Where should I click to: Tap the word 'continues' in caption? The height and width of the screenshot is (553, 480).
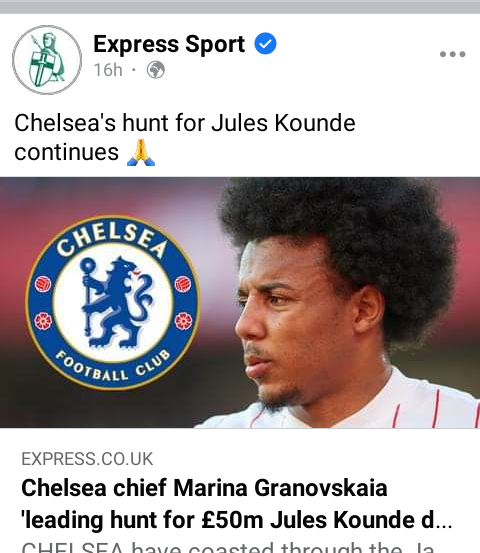66,152
